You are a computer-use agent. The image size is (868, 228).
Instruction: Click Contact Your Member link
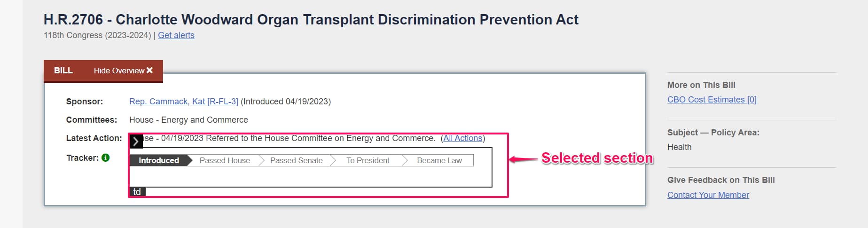708,195
